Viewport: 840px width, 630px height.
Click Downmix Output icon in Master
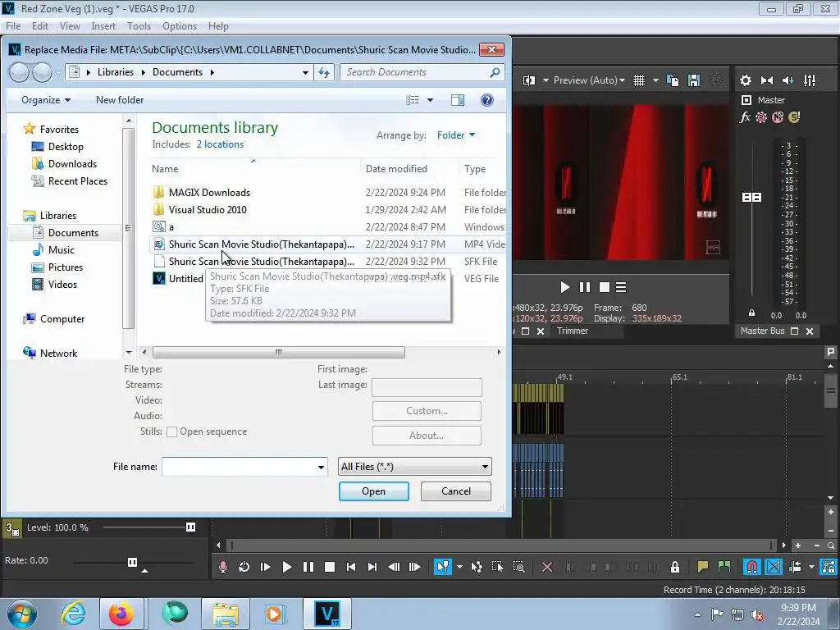767,80
